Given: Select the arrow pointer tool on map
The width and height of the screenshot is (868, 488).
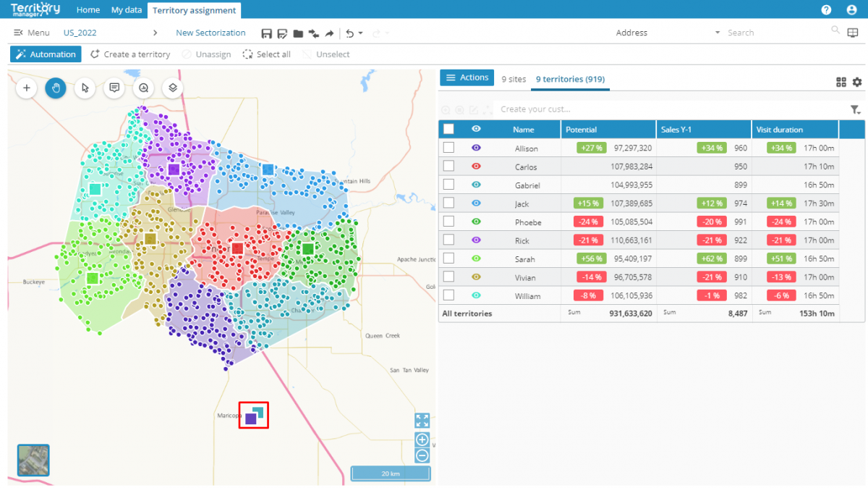Looking at the screenshot, I should click(x=85, y=88).
